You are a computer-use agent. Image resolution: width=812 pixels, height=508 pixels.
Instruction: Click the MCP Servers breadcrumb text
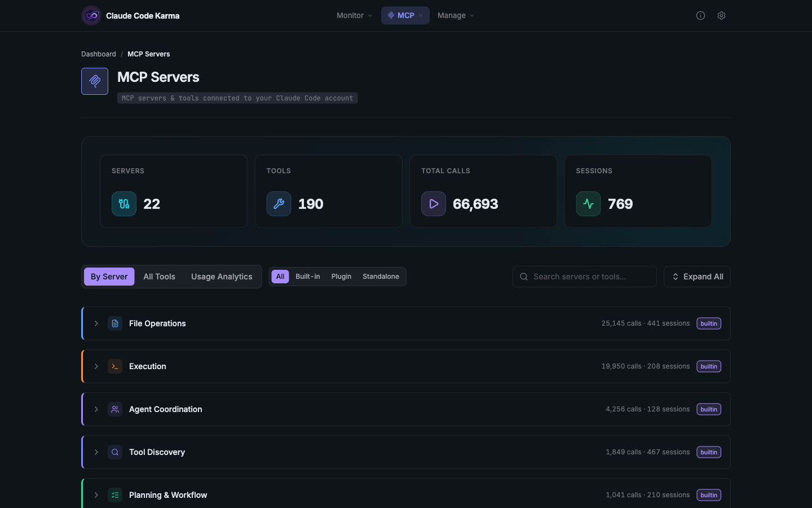(x=149, y=54)
